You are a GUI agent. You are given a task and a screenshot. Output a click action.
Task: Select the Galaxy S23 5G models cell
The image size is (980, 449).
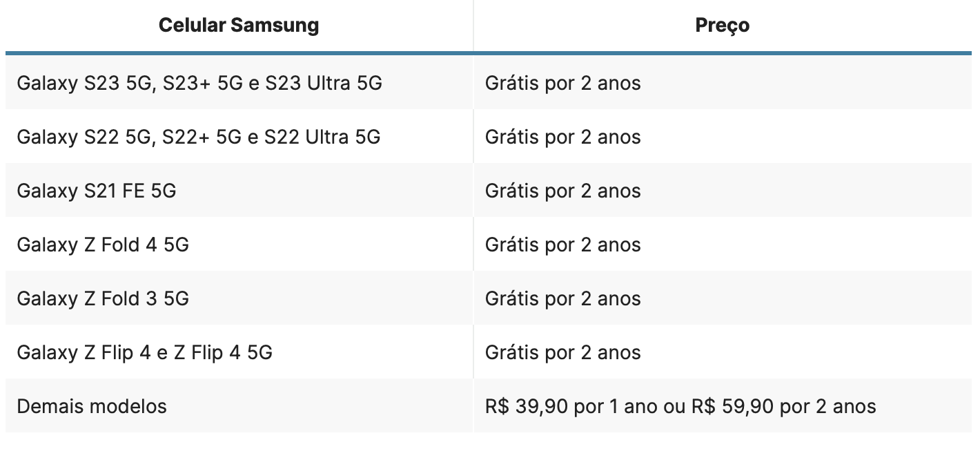(199, 83)
